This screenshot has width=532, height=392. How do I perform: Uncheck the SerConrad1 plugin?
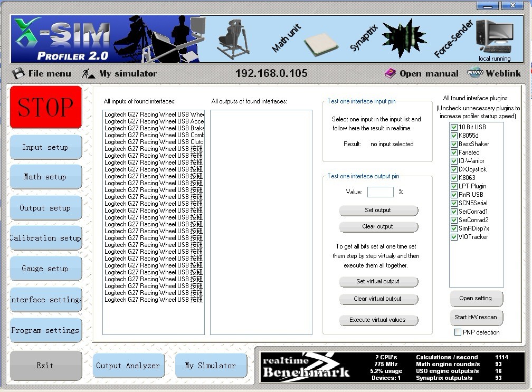(x=454, y=212)
